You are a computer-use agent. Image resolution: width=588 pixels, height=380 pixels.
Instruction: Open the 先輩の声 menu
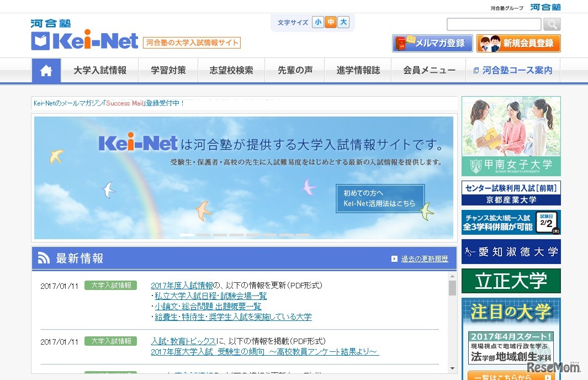pyautogui.click(x=295, y=71)
